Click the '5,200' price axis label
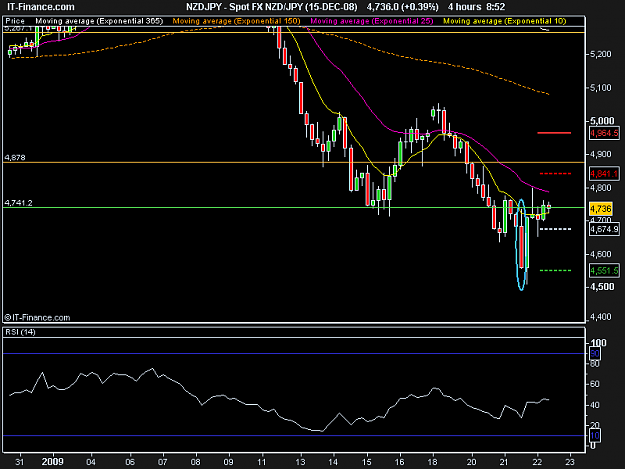625x469 pixels. tap(601, 54)
